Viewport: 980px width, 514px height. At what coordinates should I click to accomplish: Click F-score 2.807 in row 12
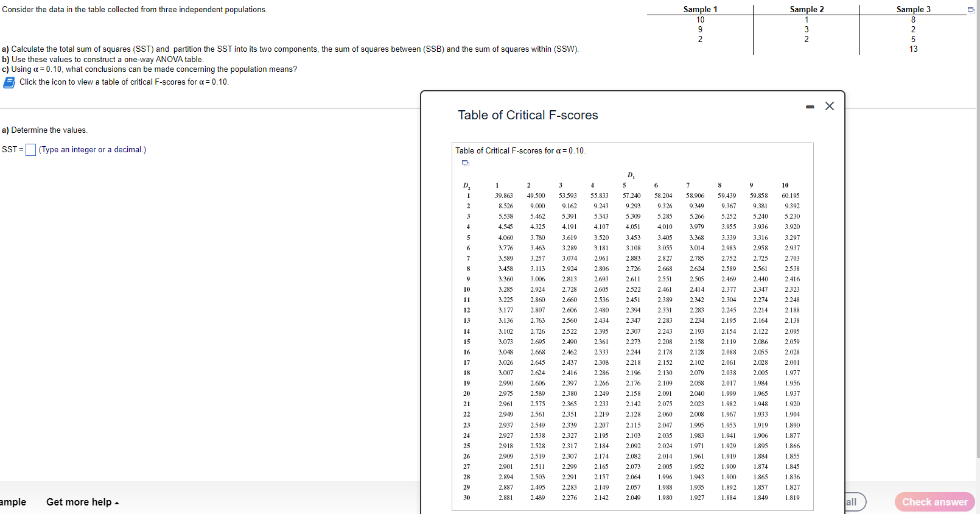tap(537, 310)
